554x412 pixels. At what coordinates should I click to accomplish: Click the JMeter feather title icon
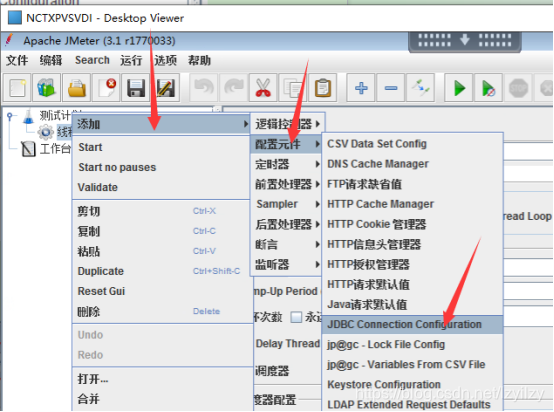click(x=10, y=40)
